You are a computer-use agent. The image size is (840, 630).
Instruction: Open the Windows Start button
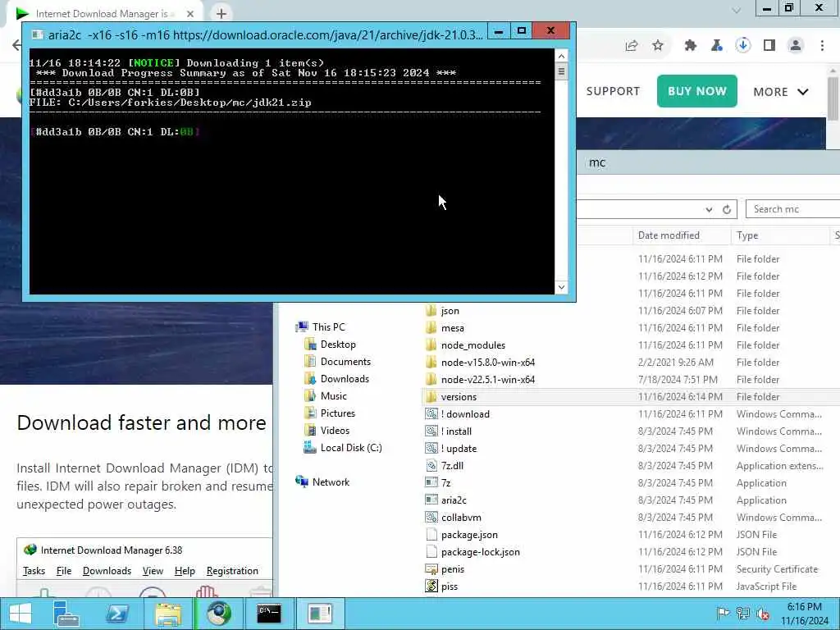(21, 614)
